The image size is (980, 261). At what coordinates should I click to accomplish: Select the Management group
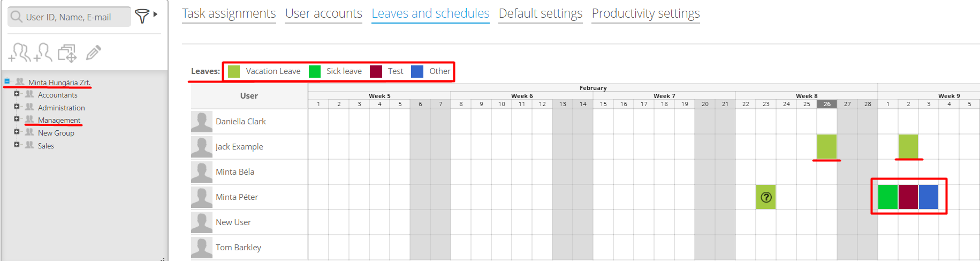click(x=59, y=120)
